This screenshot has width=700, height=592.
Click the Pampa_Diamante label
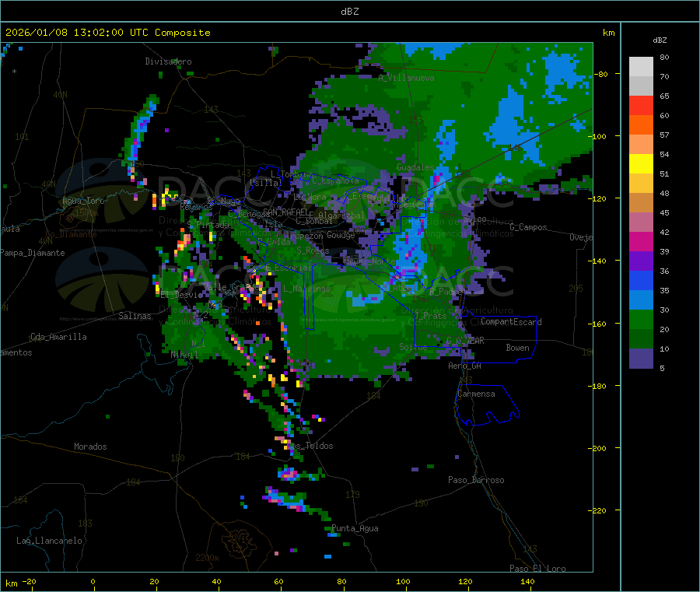32,253
